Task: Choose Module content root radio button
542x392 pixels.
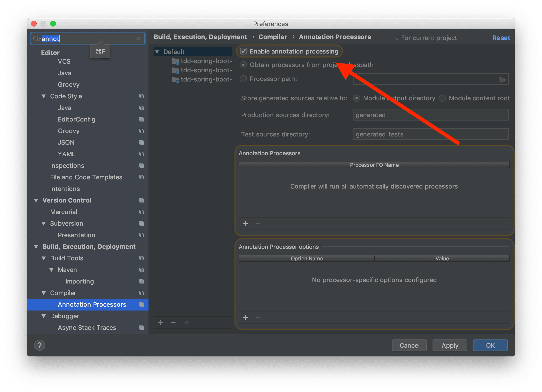Action: tap(442, 98)
